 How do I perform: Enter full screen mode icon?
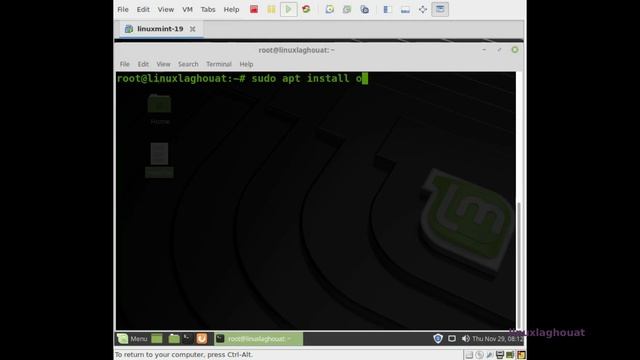pyautogui.click(x=423, y=9)
